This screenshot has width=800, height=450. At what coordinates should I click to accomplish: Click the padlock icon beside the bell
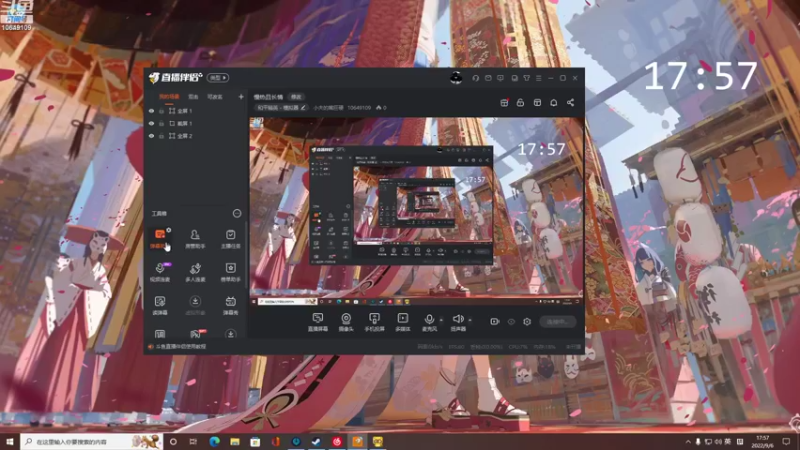(x=520, y=103)
